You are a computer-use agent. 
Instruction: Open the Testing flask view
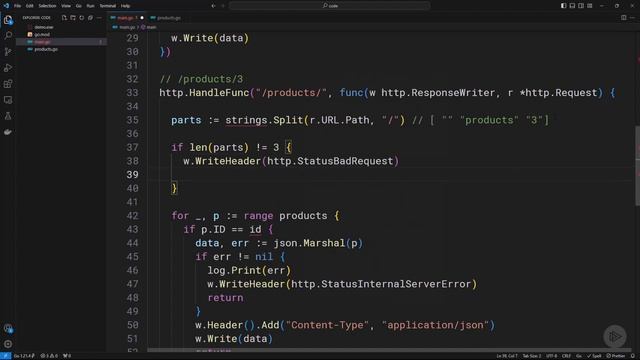(x=8, y=116)
